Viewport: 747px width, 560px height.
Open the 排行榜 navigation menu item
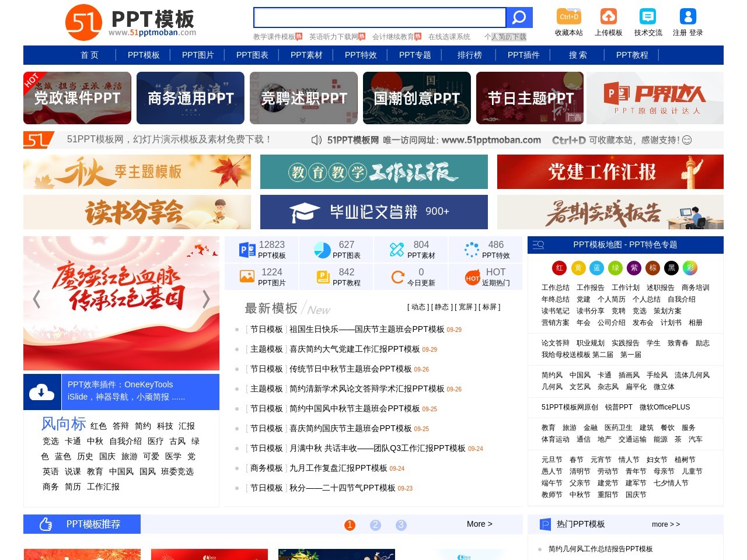pyautogui.click(x=469, y=55)
